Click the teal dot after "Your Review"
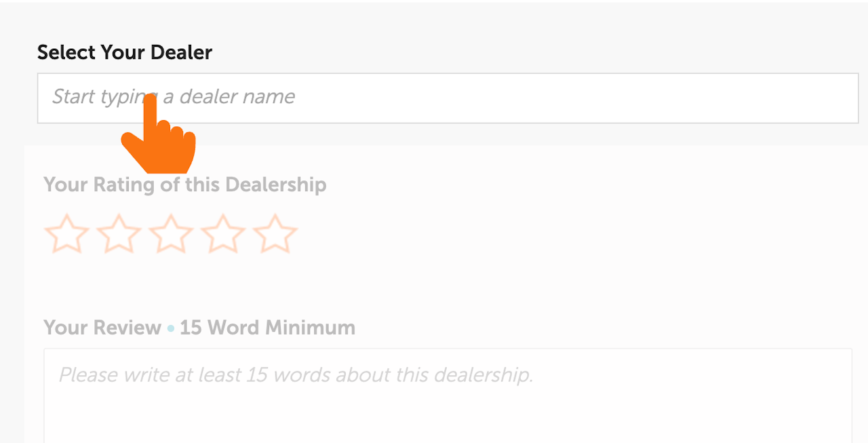Screen dimensions: 868x443 click(171, 329)
